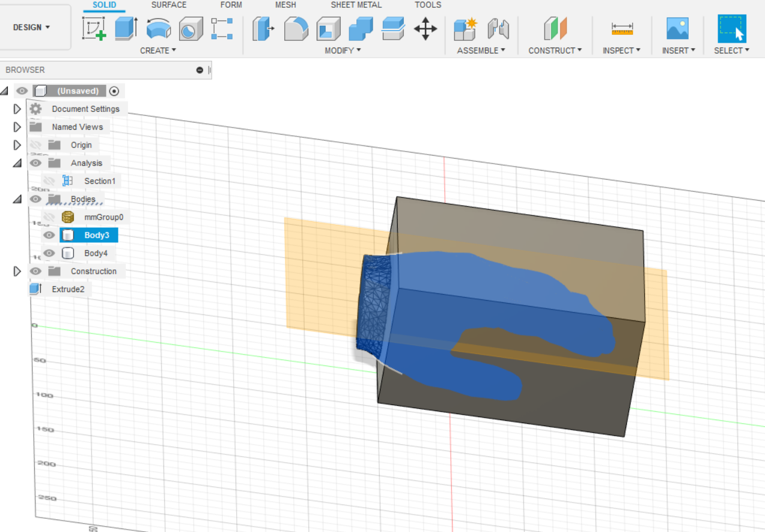Click the Section1 section analysis icon
The height and width of the screenshot is (532, 765).
(67, 181)
